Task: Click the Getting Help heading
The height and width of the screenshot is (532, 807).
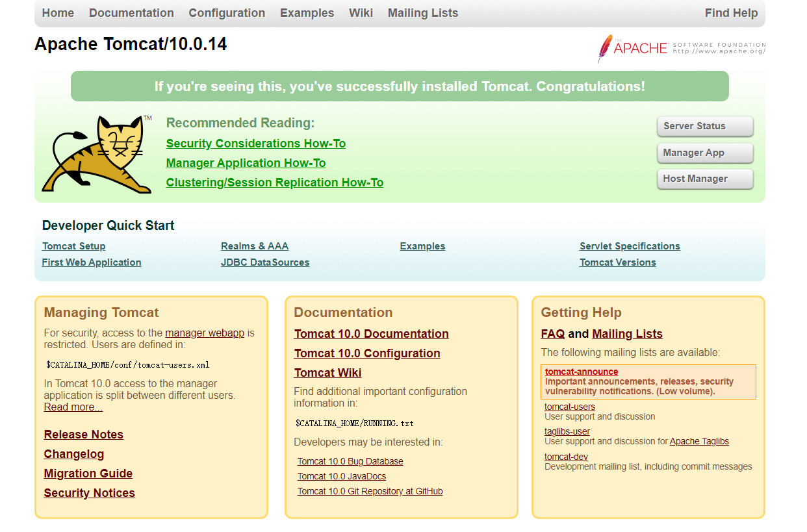Action: point(582,312)
